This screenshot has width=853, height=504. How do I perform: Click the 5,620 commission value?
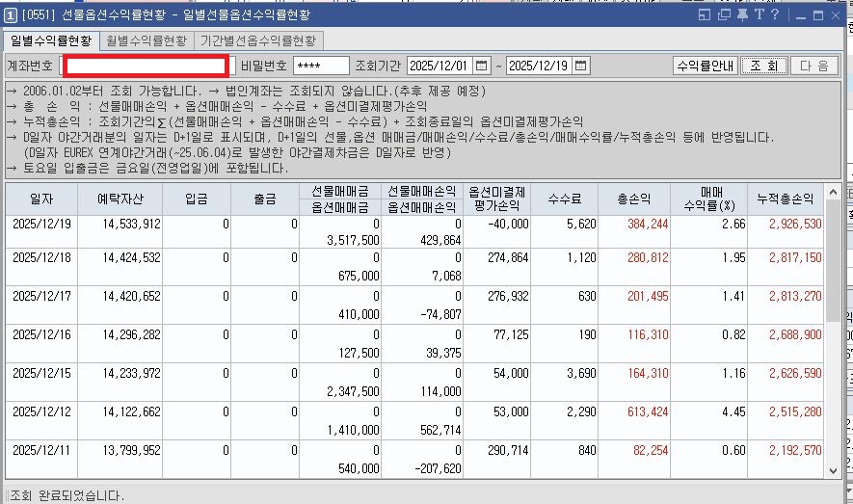[x=581, y=224]
